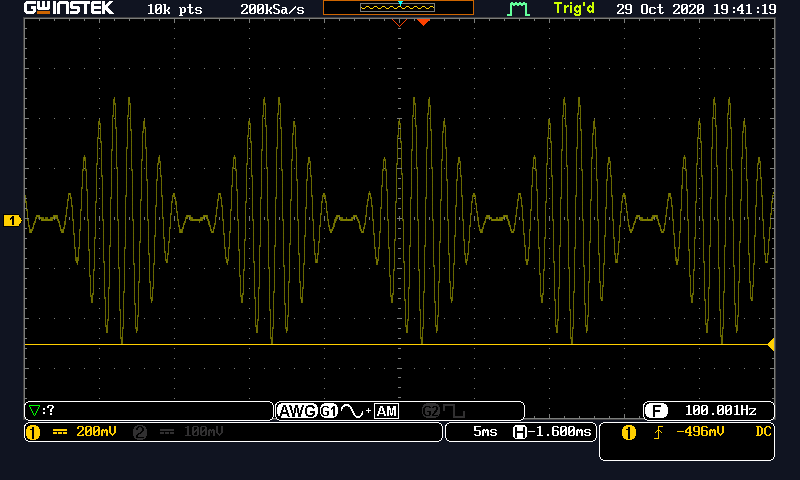Viewport: 800px width, 480px height.
Task: Click the green measurement triangle icon
Action: click(34, 410)
